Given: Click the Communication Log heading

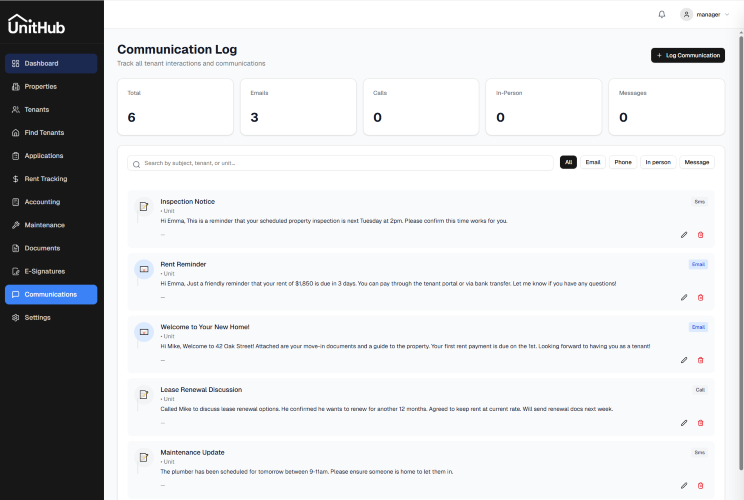Looking at the screenshot, I should pos(177,49).
